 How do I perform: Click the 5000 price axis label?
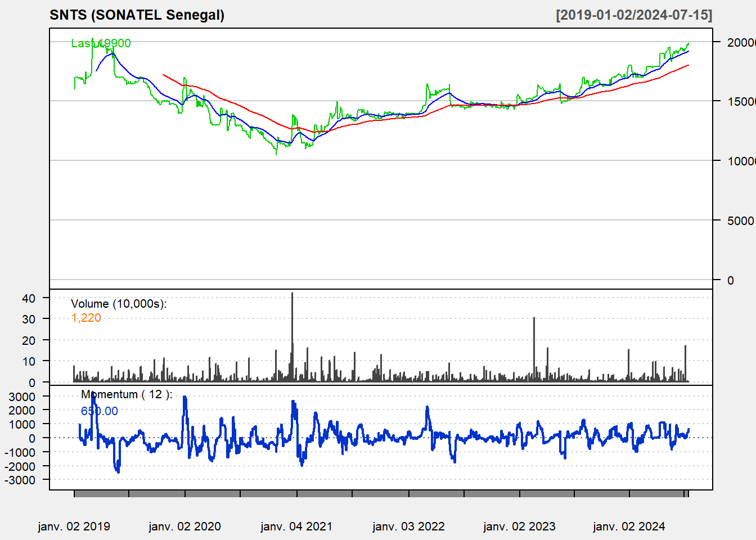click(x=740, y=221)
